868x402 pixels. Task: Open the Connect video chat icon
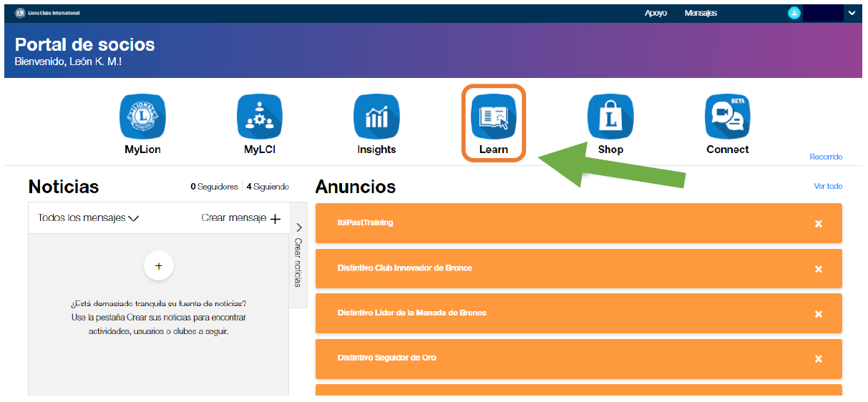(x=728, y=117)
